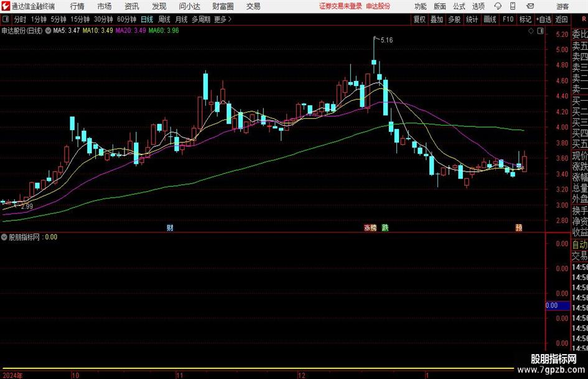Click the 涨榜 event marker on chart
Image resolution: width=588 pixels, height=379 pixels.
pyautogui.click(x=370, y=228)
